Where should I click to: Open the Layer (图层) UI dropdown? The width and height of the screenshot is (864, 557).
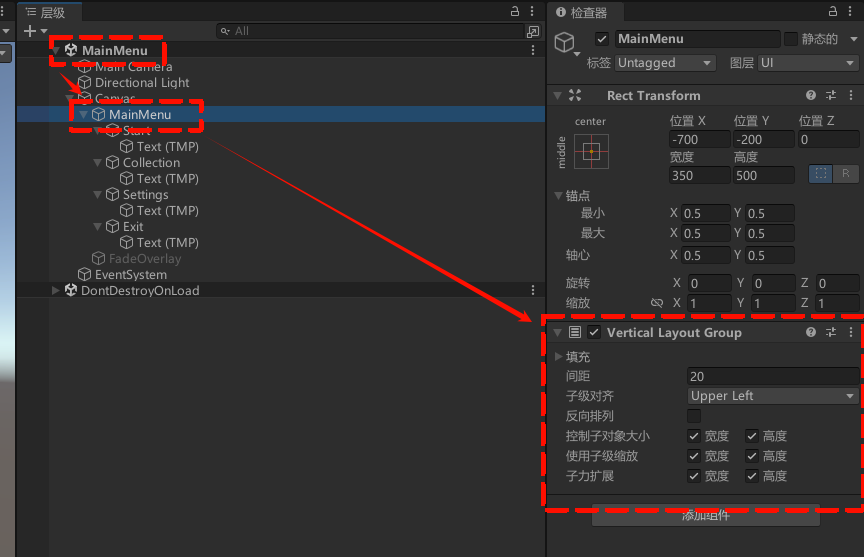pyautogui.click(x=808, y=63)
